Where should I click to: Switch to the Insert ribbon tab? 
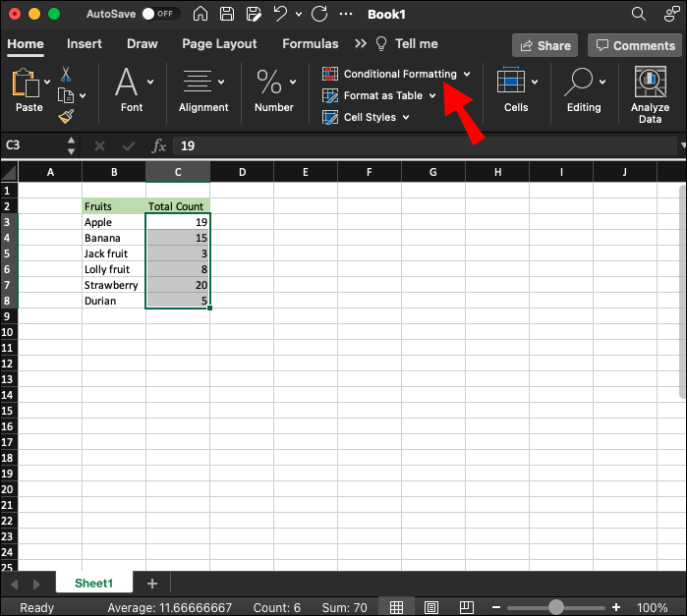pos(85,44)
